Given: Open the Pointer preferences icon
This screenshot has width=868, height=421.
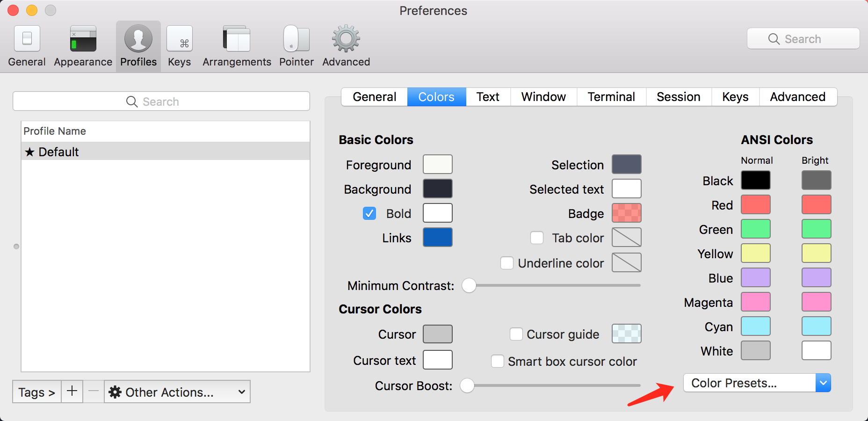Looking at the screenshot, I should (297, 39).
